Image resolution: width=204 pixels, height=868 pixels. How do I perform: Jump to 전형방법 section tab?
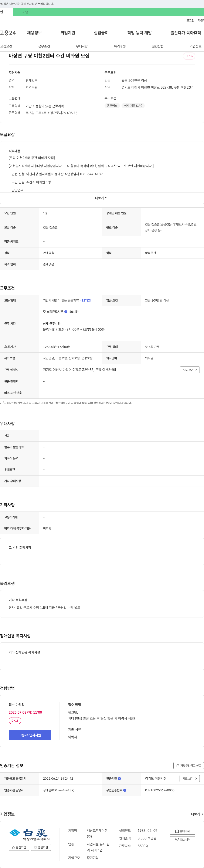(158, 46)
